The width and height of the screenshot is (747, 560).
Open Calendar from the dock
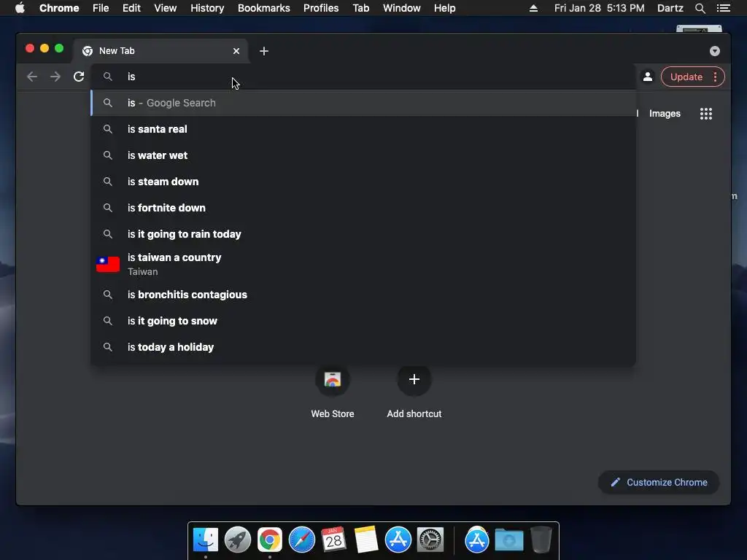[334, 540]
